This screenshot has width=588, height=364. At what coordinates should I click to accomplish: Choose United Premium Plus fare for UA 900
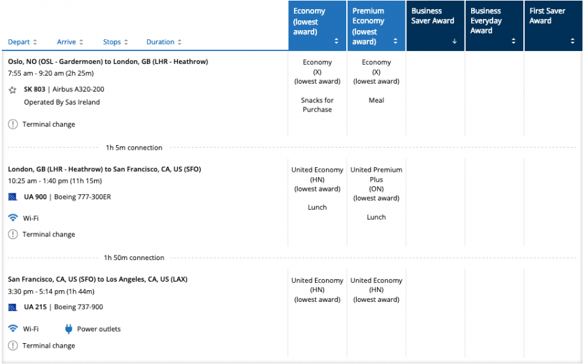(376, 184)
